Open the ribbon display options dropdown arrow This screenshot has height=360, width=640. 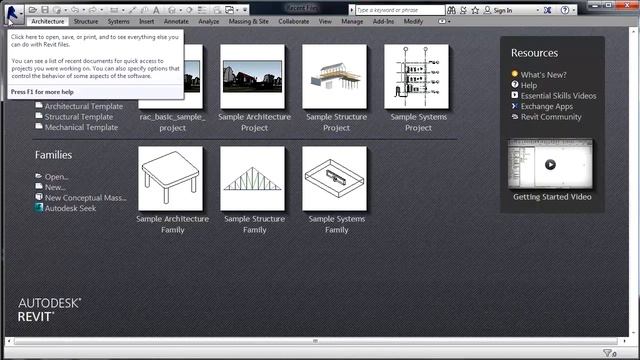click(x=449, y=22)
